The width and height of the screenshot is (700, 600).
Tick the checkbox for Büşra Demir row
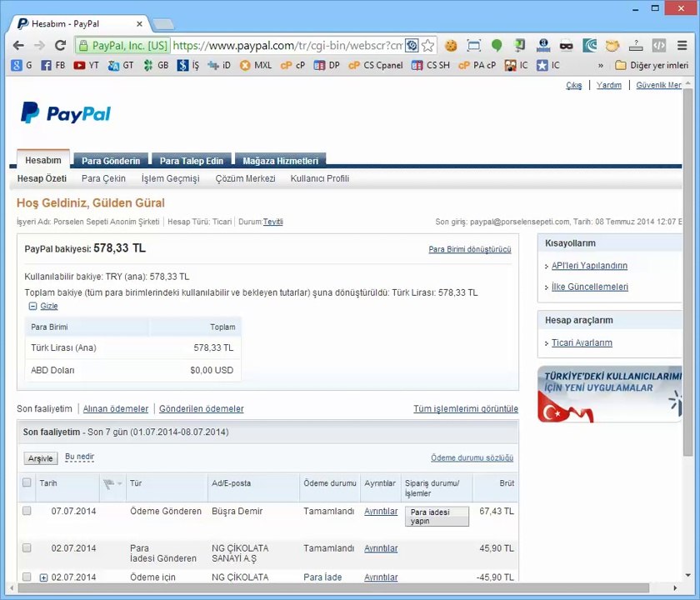click(27, 510)
